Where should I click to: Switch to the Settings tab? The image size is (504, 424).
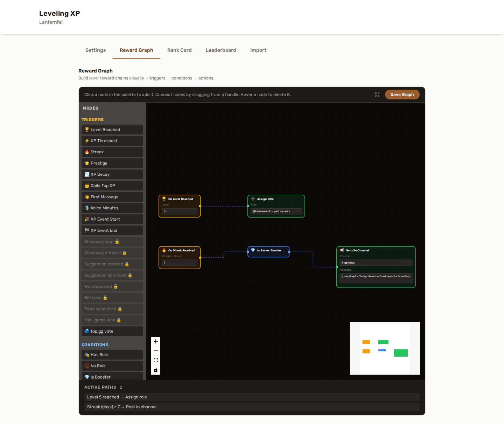click(96, 50)
